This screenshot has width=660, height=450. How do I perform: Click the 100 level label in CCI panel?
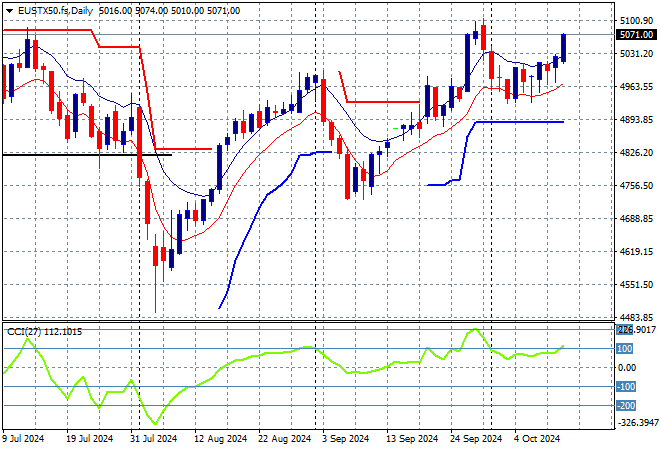point(625,349)
